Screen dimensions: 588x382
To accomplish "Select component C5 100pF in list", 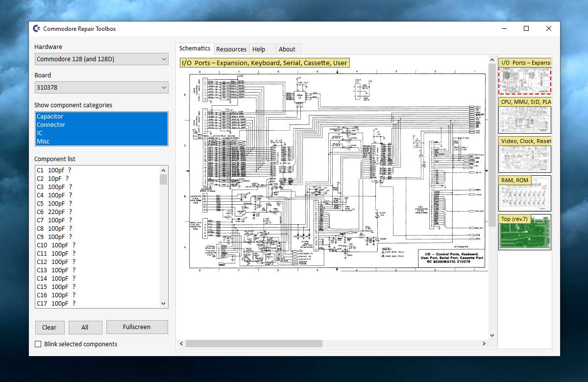I will (98, 204).
